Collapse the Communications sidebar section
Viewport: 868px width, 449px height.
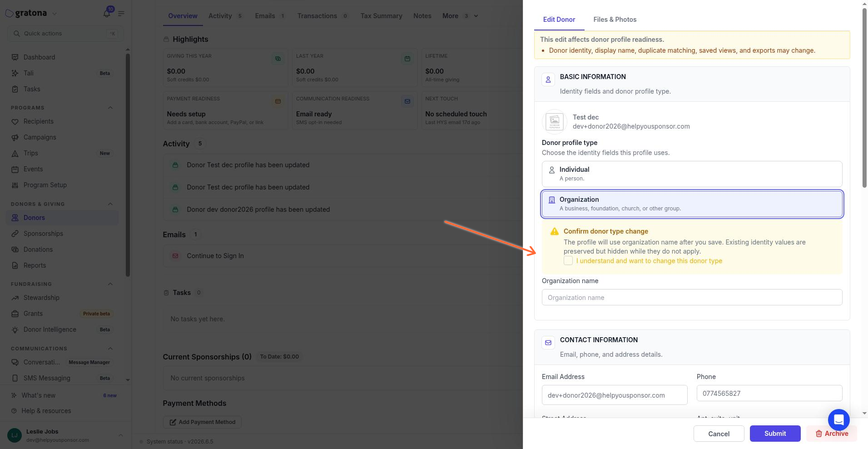(110, 349)
